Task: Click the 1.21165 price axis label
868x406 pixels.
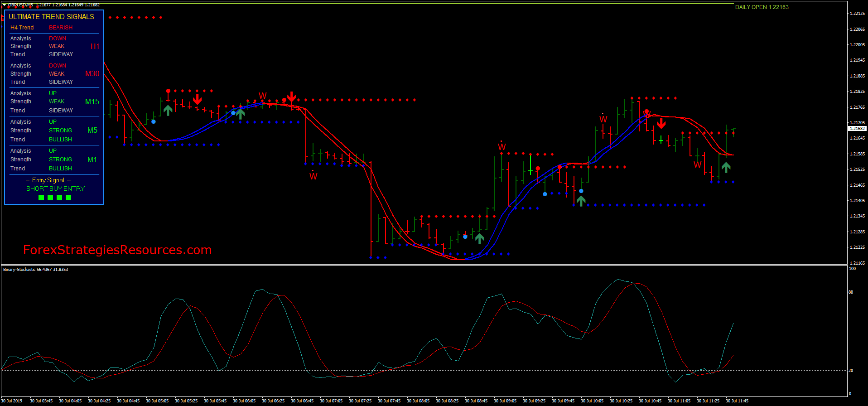Action: 857,263
